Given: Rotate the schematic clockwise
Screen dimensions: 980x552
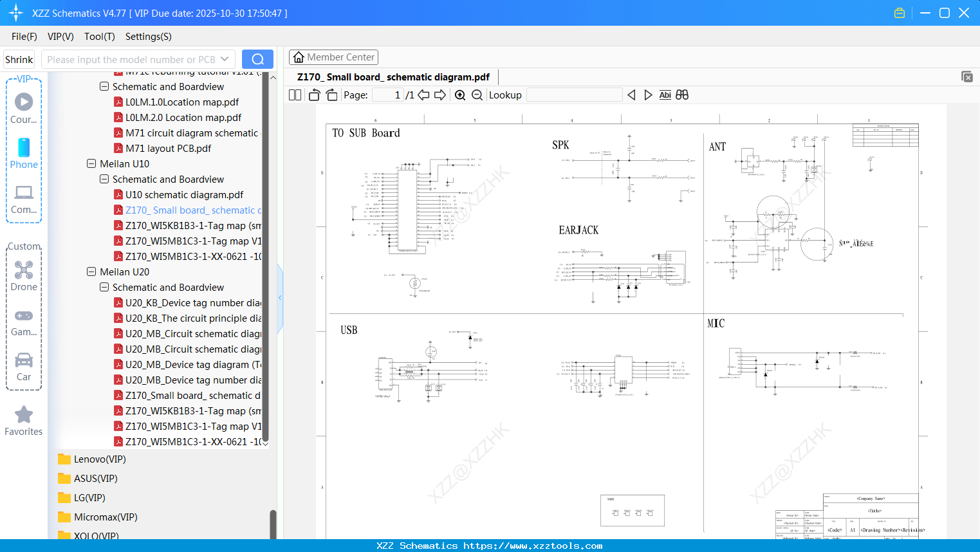Looking at the screenshot, I should (x=331, y=95).
